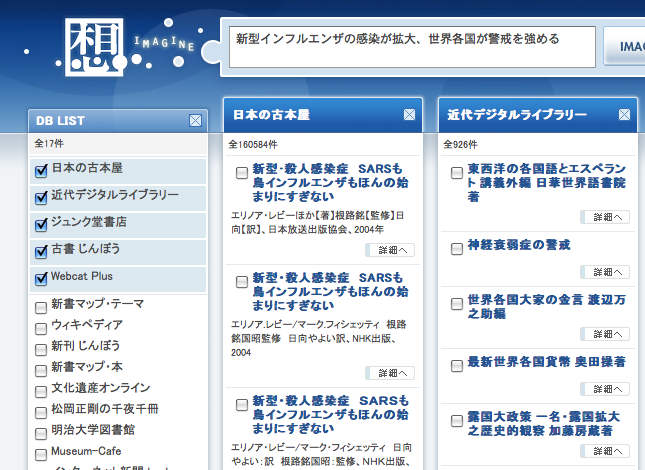The image size is (645, 470).
Task: Enable 新書マップ・テーマ database
Action: (41, 308)
